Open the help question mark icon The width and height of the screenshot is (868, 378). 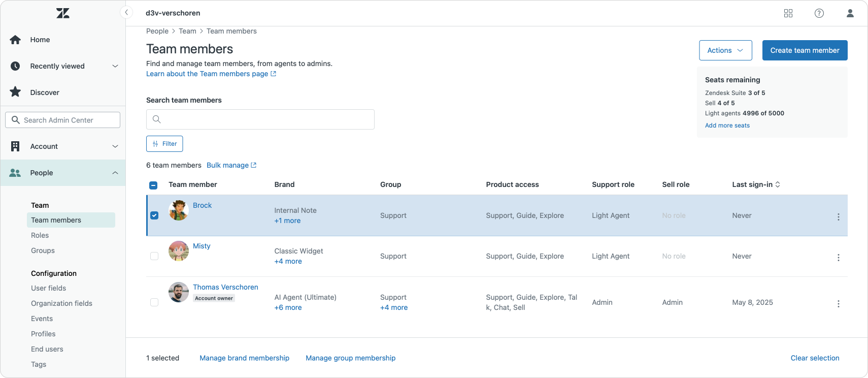(819, 13)
